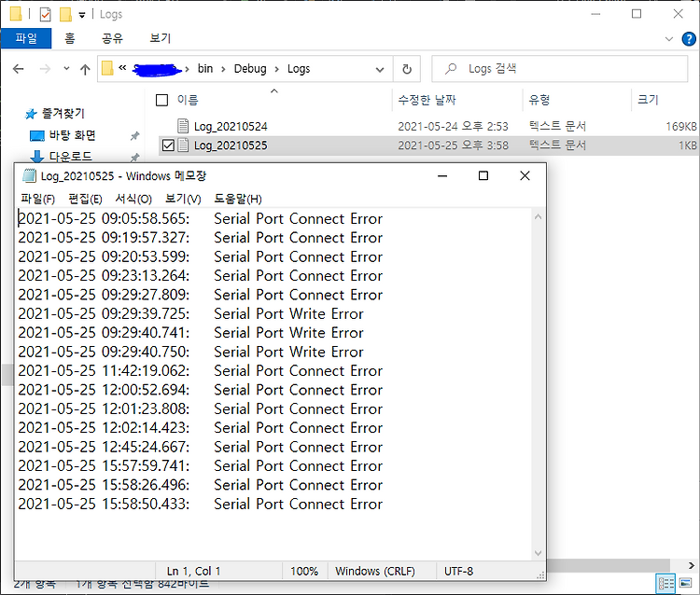This screenshot has width=700, height=595.
Task: Click the folder icon in Explorer title bar
Action: click(16, 14)
